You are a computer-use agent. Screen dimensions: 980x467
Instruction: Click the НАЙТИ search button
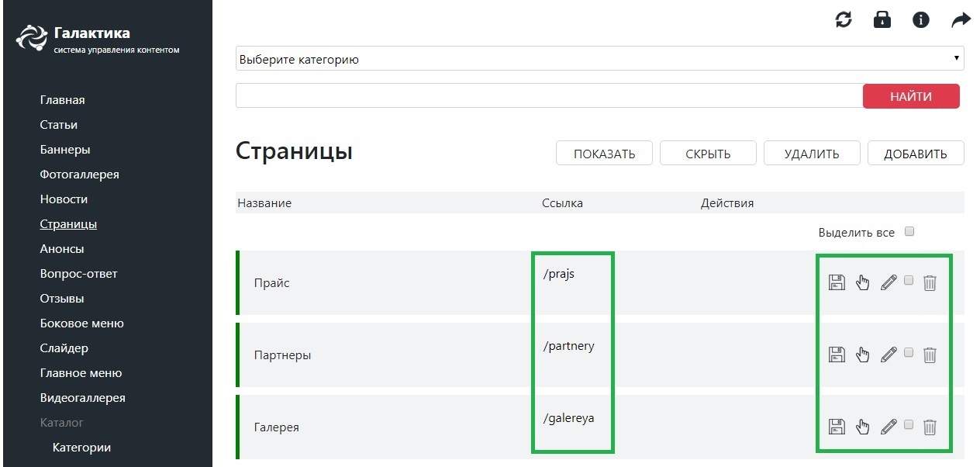click(911, 96)
